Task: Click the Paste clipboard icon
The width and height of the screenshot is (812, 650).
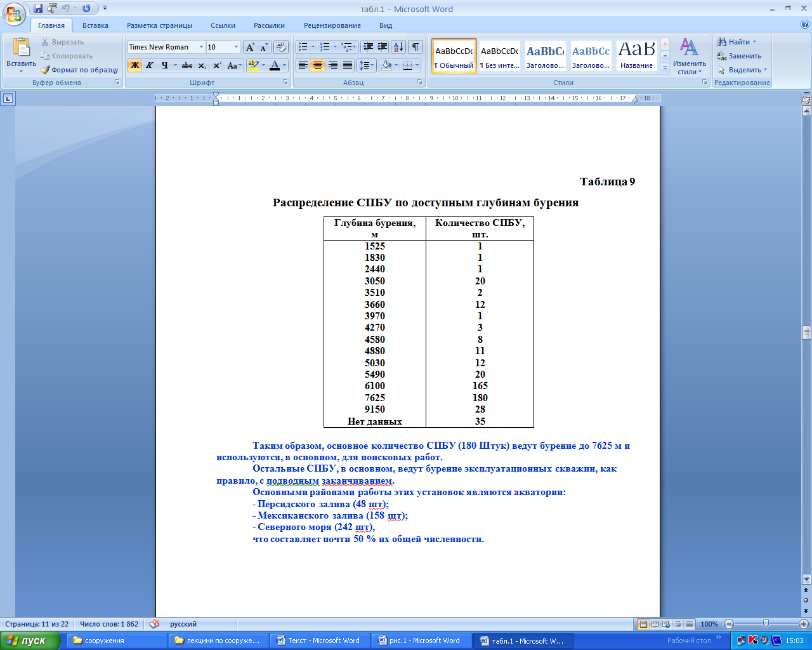Action: tap(21, 48)
